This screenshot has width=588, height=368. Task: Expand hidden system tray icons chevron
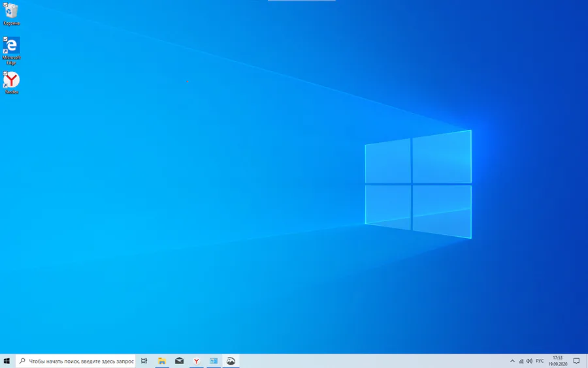point(512,361)
